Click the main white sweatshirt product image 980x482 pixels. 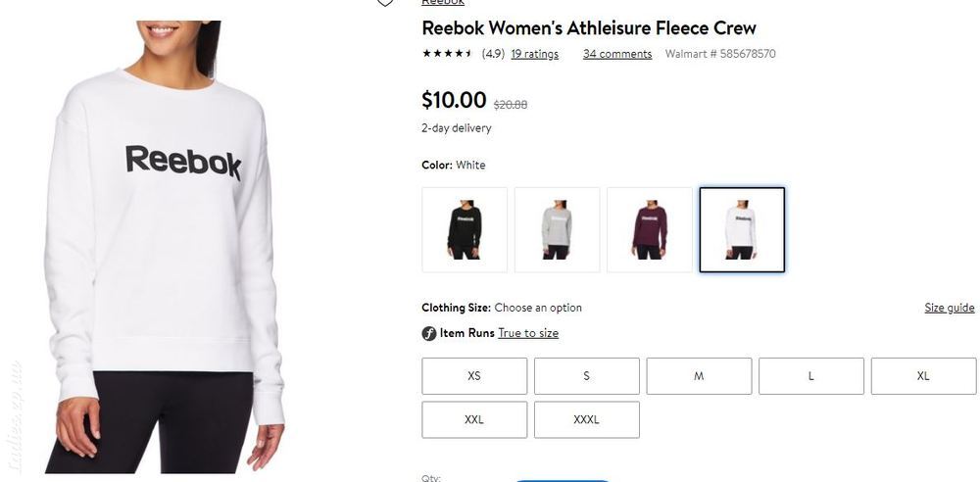(x=165, y=247)
